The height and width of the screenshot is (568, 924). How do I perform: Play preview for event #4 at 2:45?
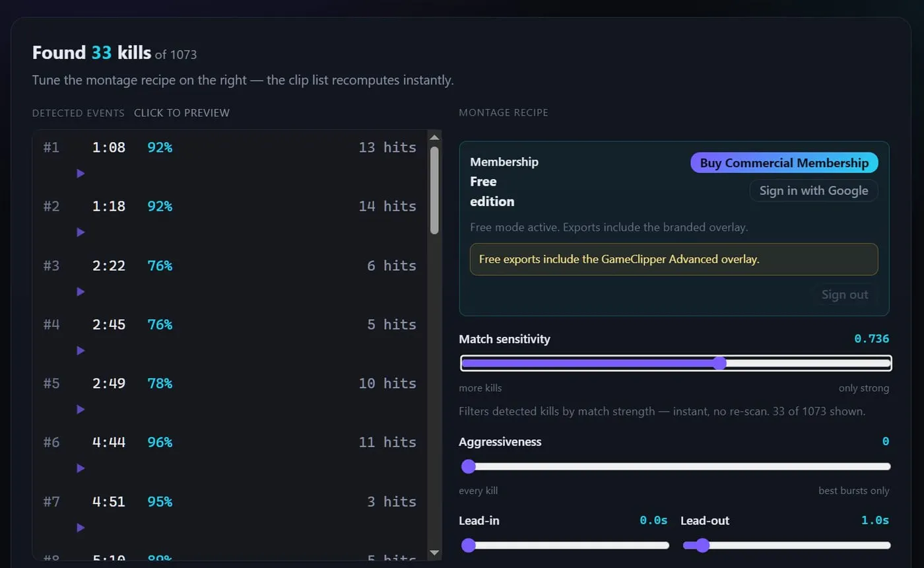[x=81, y=350]
